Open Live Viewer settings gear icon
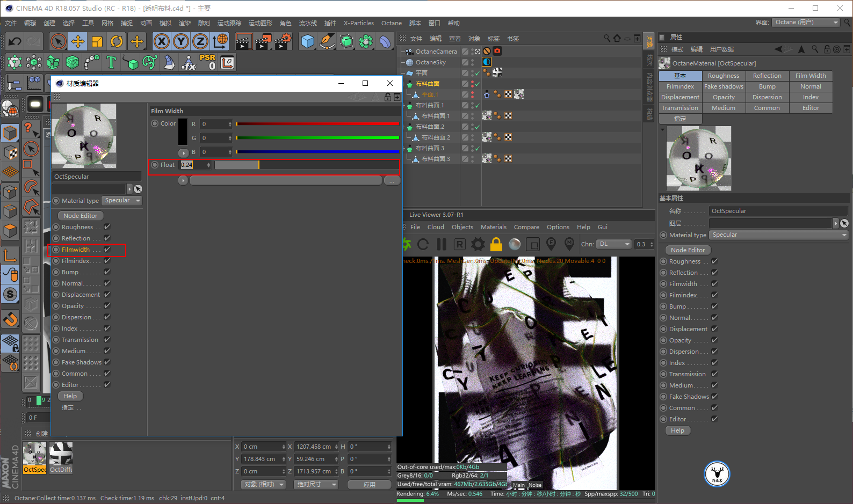 tap(478, 245)
